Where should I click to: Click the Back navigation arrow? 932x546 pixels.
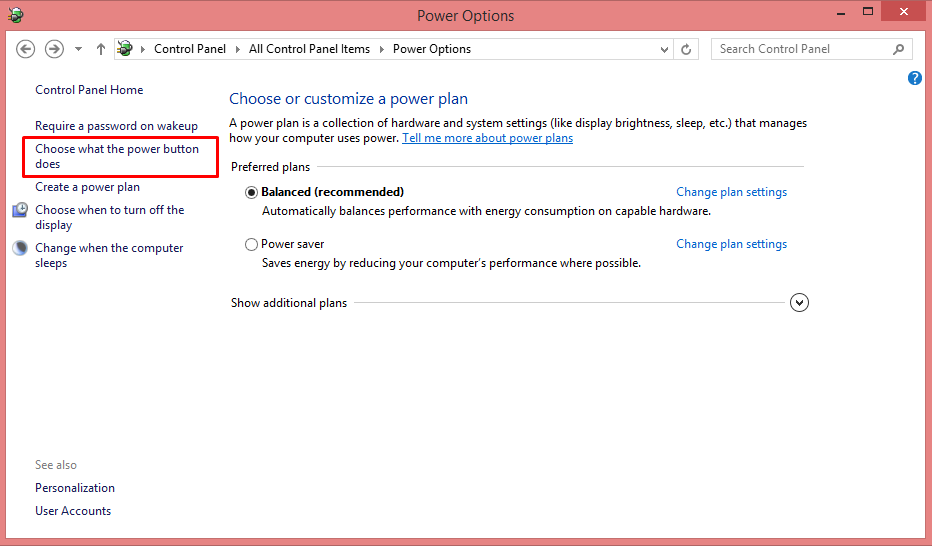pyautogui.click(x=26, y=49)
